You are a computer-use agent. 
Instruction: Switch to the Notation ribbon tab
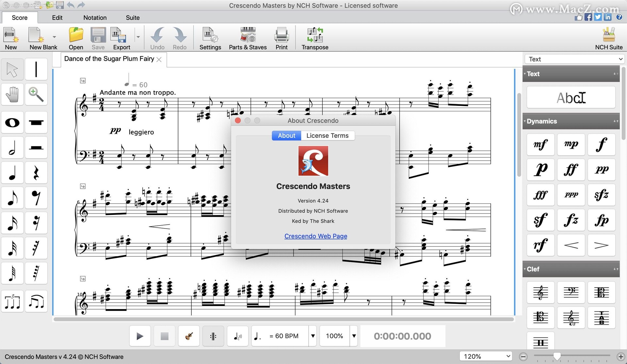[x=95, y=18]
